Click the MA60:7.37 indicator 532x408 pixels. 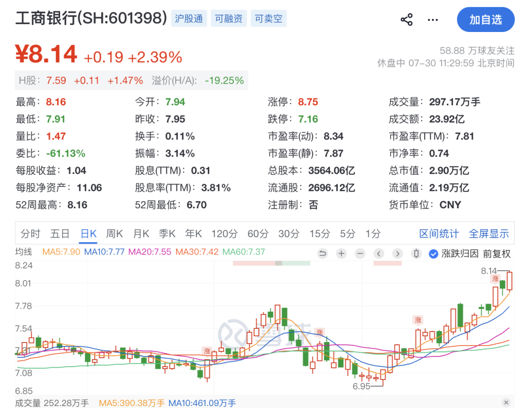click(x=244, y=252)
